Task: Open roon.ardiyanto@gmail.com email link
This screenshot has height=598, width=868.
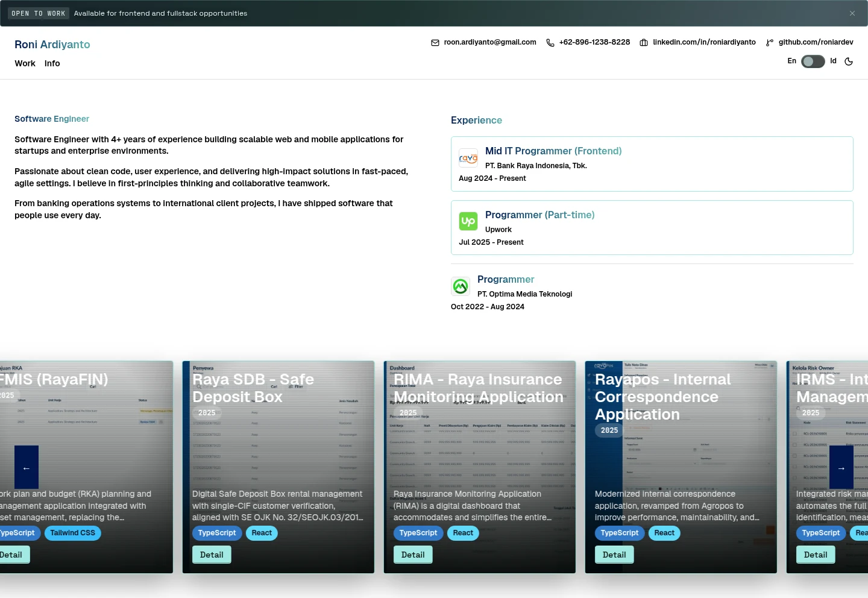Action: [x=490, y=42]
